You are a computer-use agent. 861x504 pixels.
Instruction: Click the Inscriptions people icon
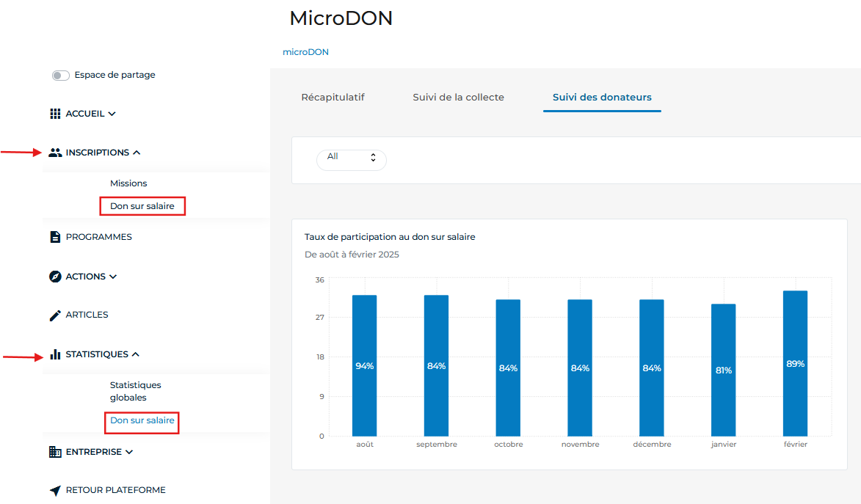pyautogui.click(x=55, y=153)
